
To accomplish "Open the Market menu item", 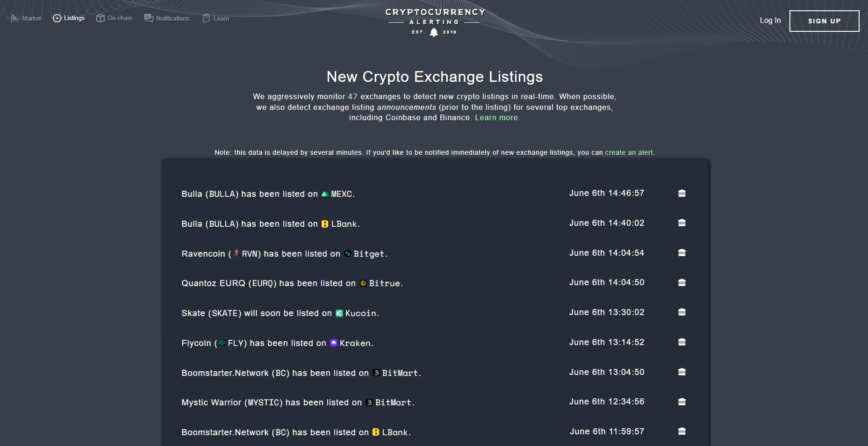I will (26, 18).
